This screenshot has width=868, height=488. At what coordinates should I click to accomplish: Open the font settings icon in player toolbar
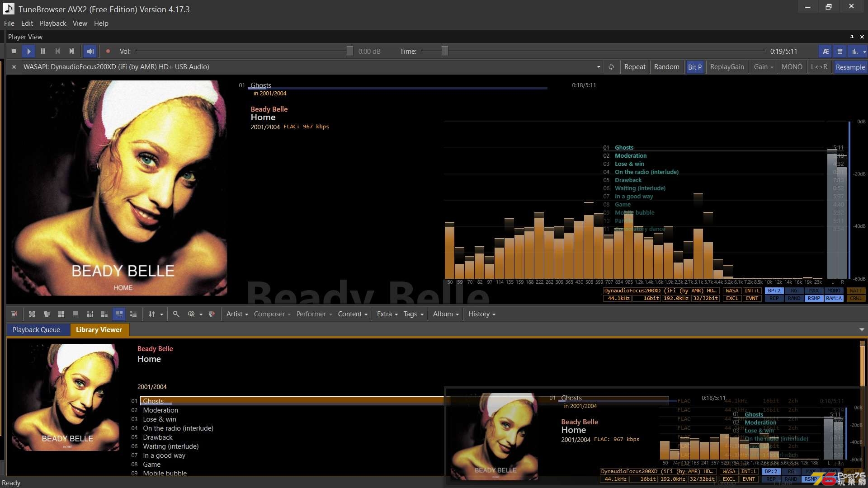point(826,52)
